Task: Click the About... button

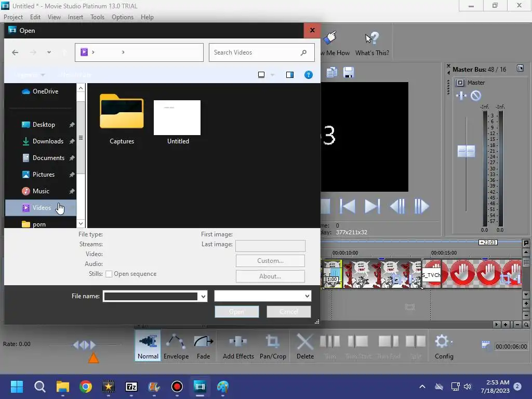Action: tap(270, 276)
